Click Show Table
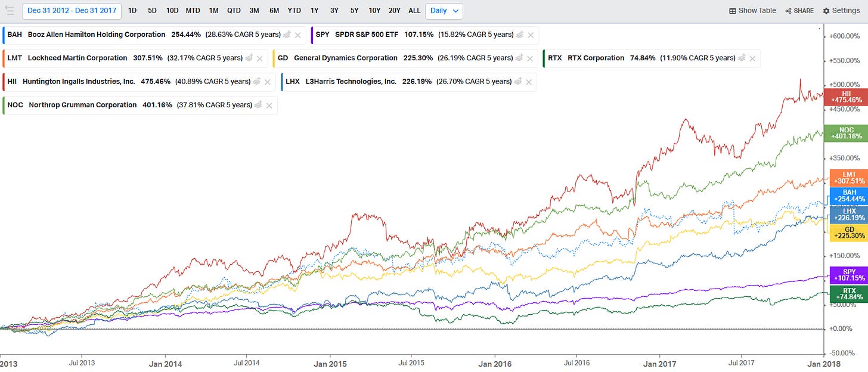 [752, 11]
